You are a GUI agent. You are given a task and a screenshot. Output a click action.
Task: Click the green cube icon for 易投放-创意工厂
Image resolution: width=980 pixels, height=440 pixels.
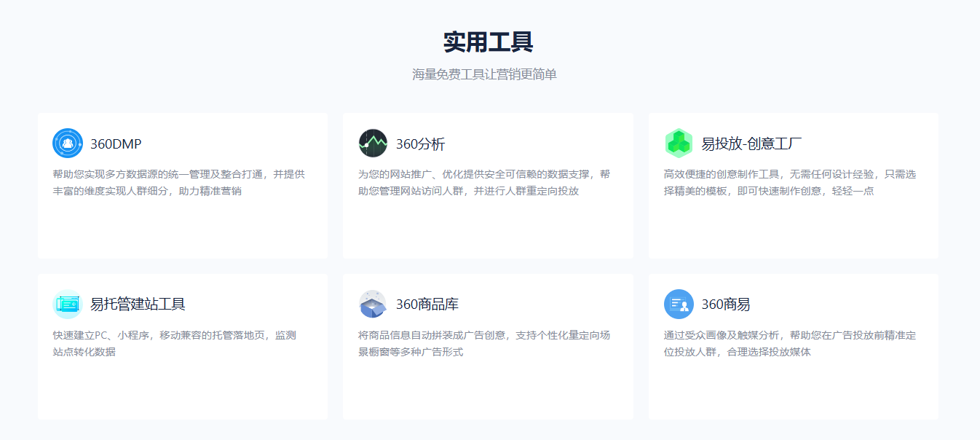(x=679, y=144)
